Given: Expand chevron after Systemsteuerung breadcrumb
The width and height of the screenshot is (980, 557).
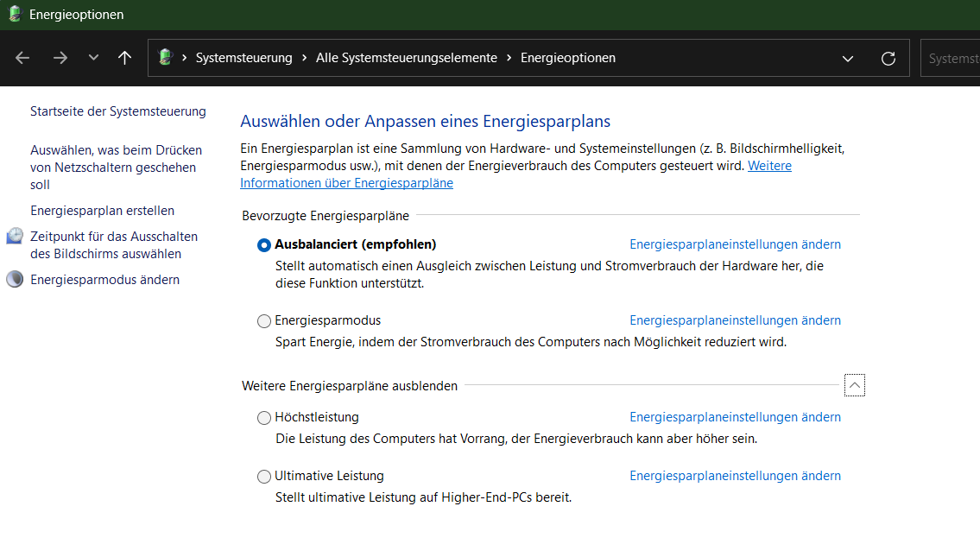Looking at the screenshot, I should (x=305, y=58).
